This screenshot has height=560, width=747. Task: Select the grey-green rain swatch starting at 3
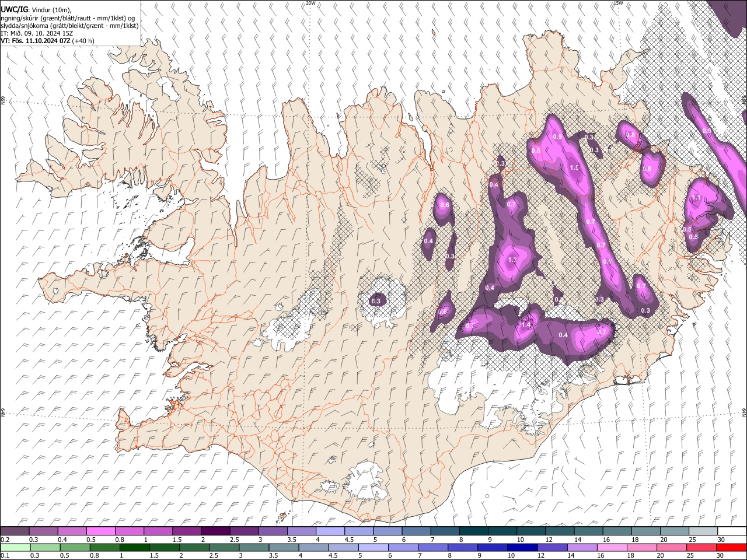[x=254, y=548]
